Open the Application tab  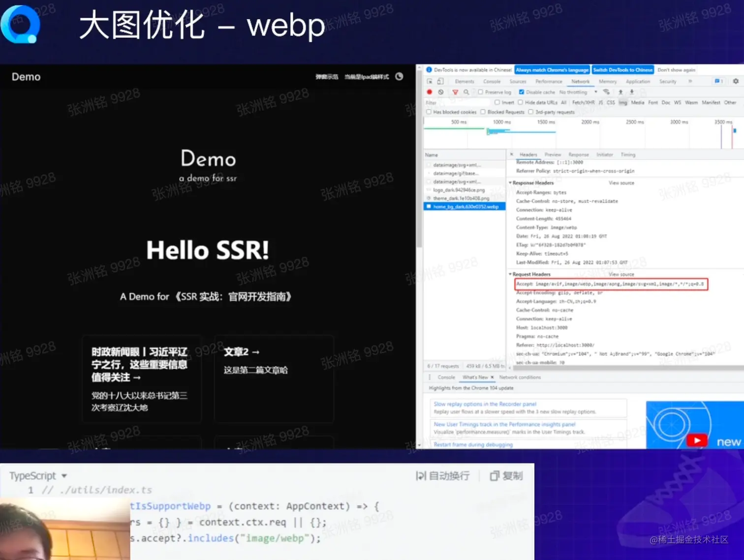(638, 81)
